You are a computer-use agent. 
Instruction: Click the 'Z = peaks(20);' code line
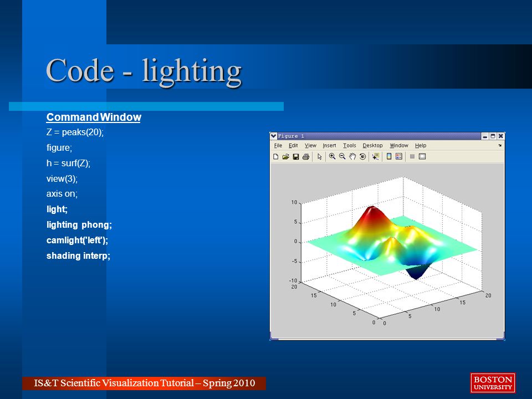click(75, 132)
